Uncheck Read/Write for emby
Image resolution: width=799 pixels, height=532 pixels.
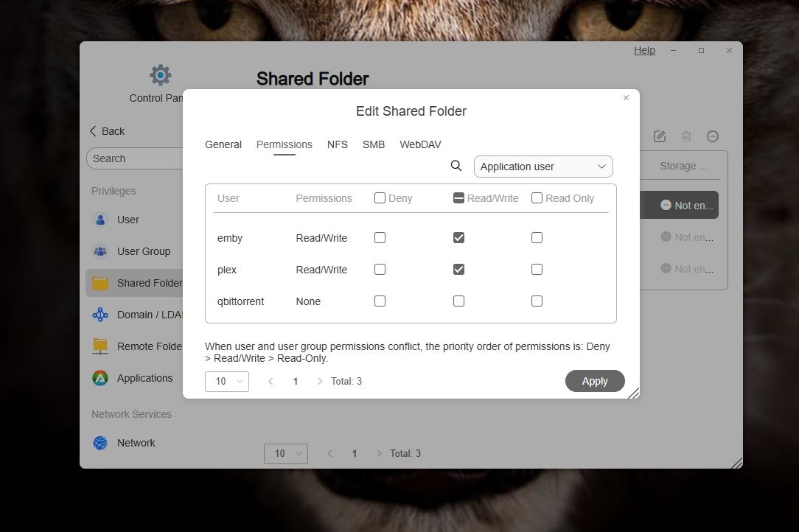pos(458,237)
